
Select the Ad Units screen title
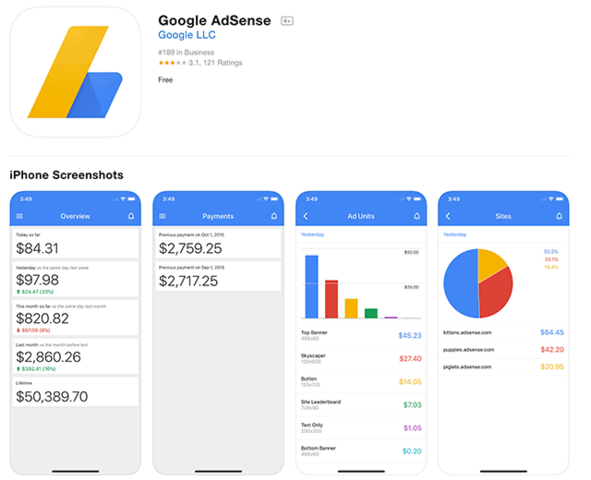pyautogui.click(x=361, y=216)
